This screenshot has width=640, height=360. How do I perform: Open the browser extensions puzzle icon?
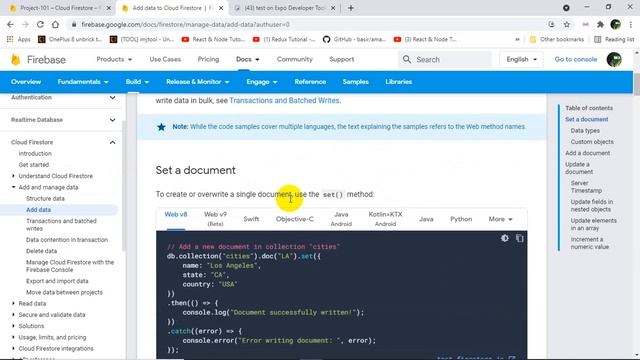(x=600, y=24)
